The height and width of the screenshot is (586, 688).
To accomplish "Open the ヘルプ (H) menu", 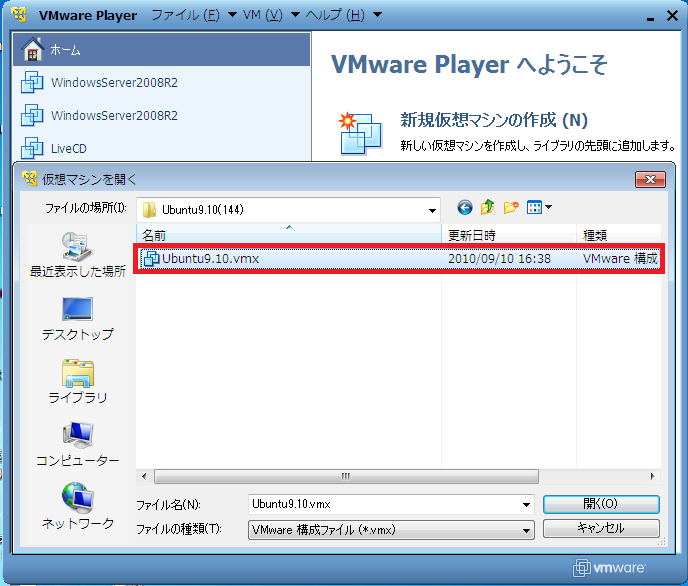I will coord(335,15).
